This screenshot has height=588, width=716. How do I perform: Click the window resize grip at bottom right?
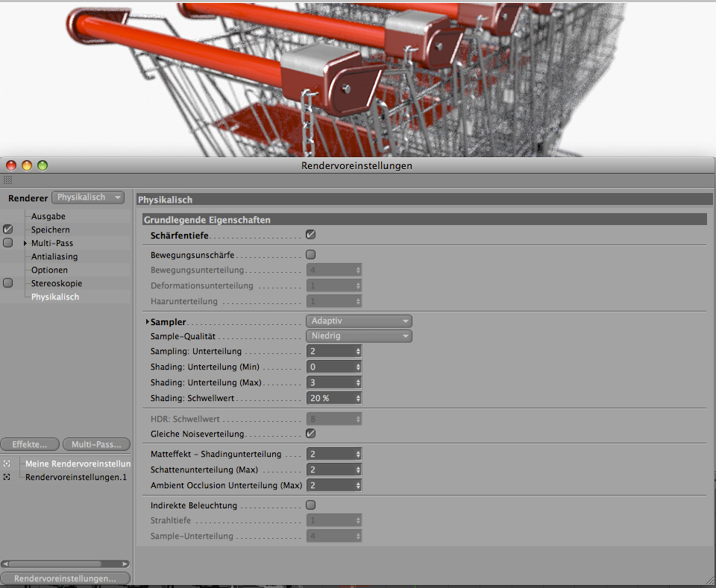pyautogui.click(x=709, y=581)
